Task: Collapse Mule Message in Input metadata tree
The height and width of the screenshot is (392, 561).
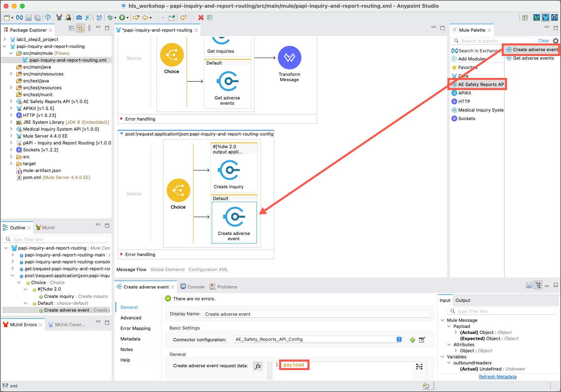Action: [443, 320]
